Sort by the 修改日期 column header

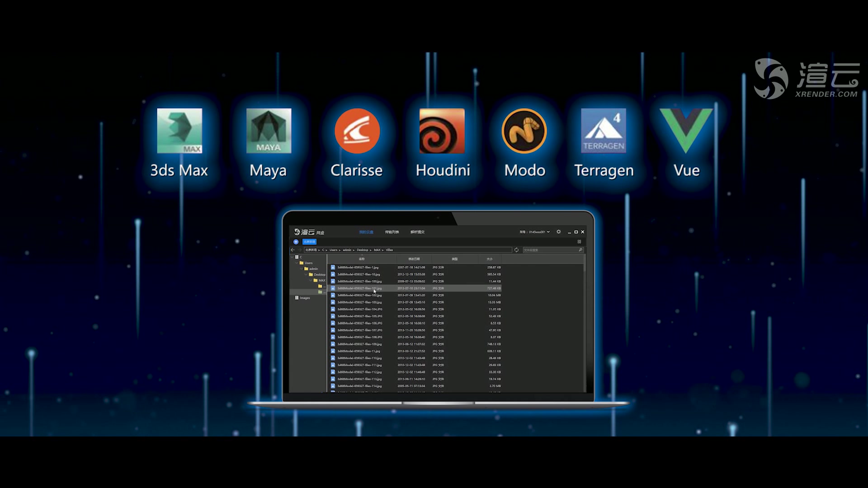(x=414, y=259)
